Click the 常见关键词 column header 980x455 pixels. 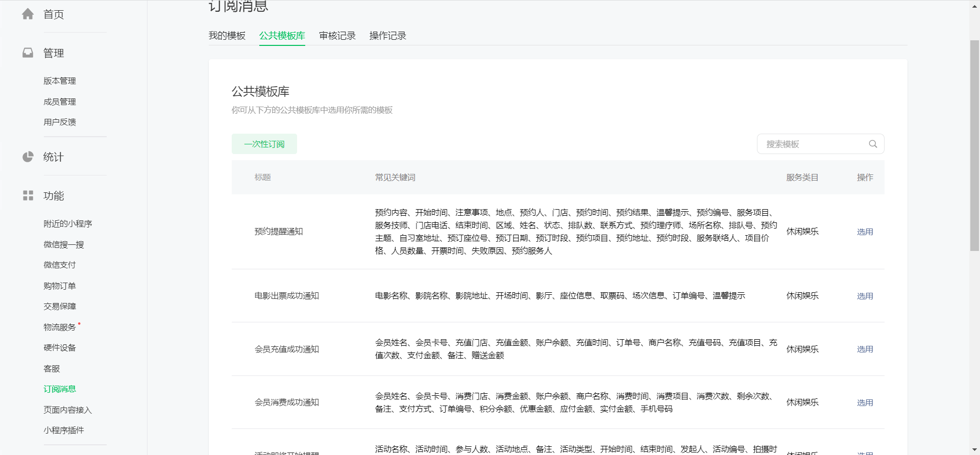(395, 177)
